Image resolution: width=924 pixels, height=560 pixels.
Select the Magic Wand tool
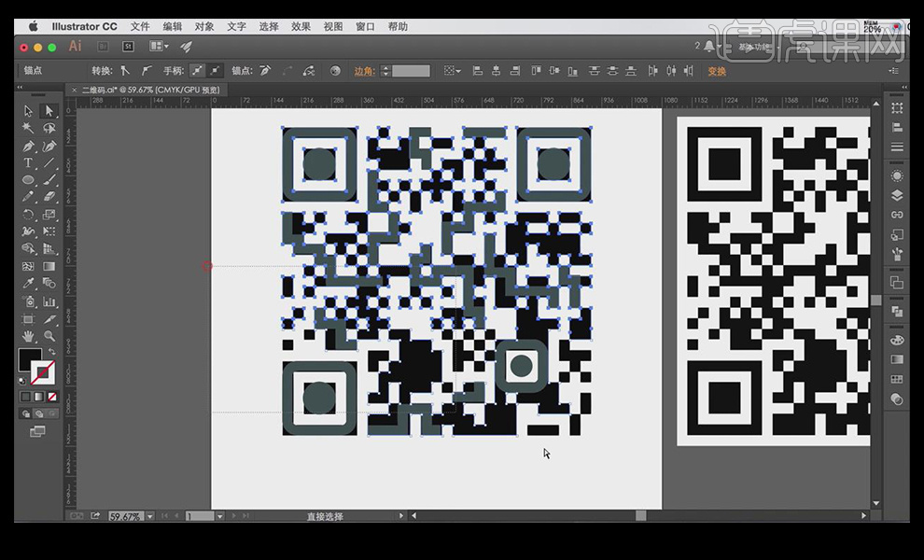28,128
